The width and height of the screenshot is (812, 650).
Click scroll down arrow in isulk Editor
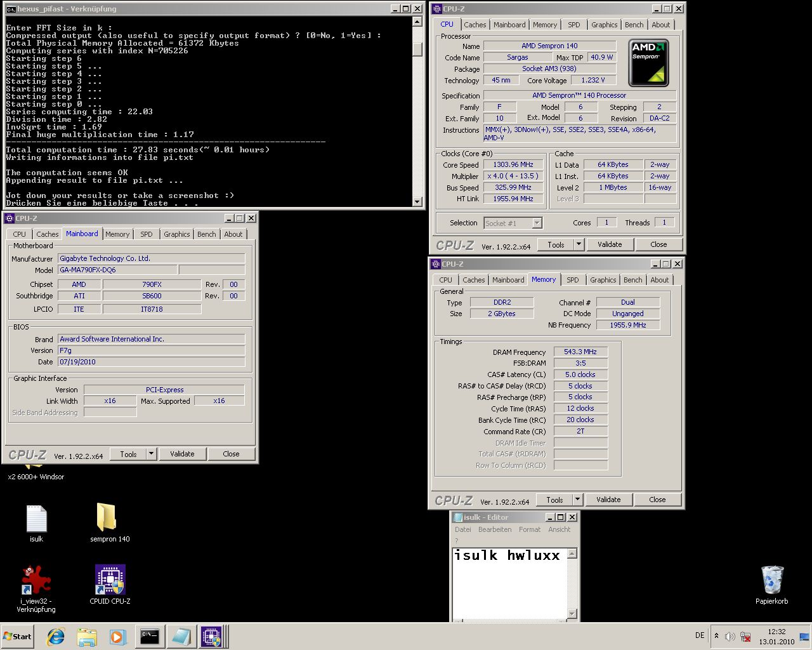[x=572, y=614]
